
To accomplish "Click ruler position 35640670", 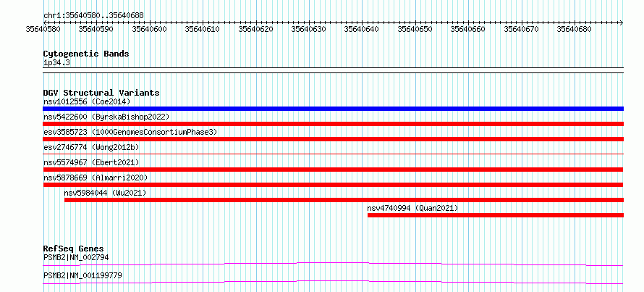I will tap(522, 29).
